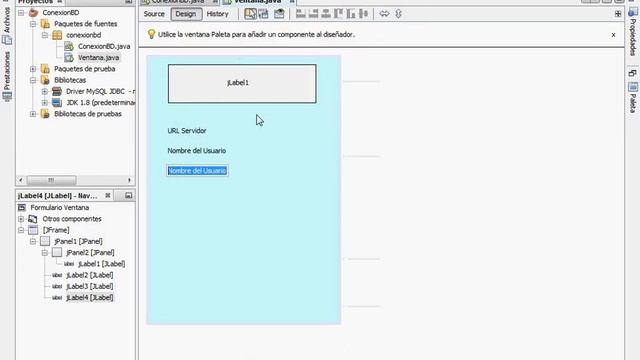Select jLabel1 [JLabel] in Navigator
This screenshot has height=360, width=640.
[x=102, y=264]
